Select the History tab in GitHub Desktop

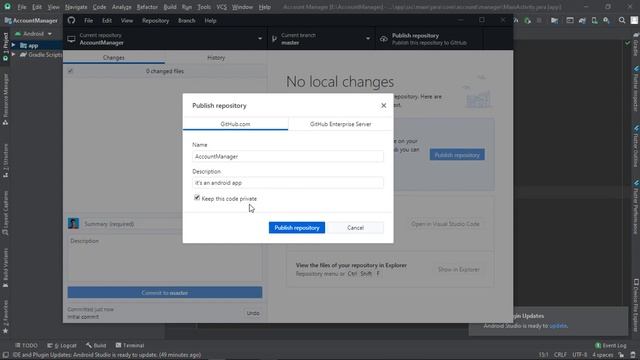[216, 58]
